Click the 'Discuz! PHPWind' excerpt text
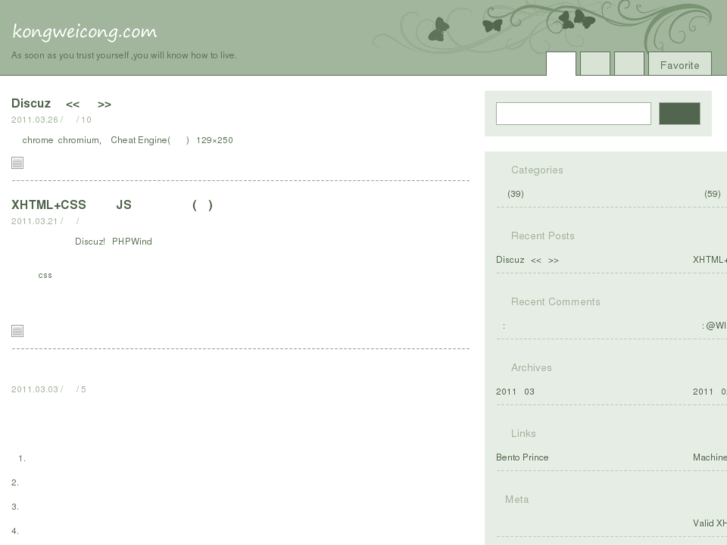This screenshot has width=727, height=545. coord(113,241)
